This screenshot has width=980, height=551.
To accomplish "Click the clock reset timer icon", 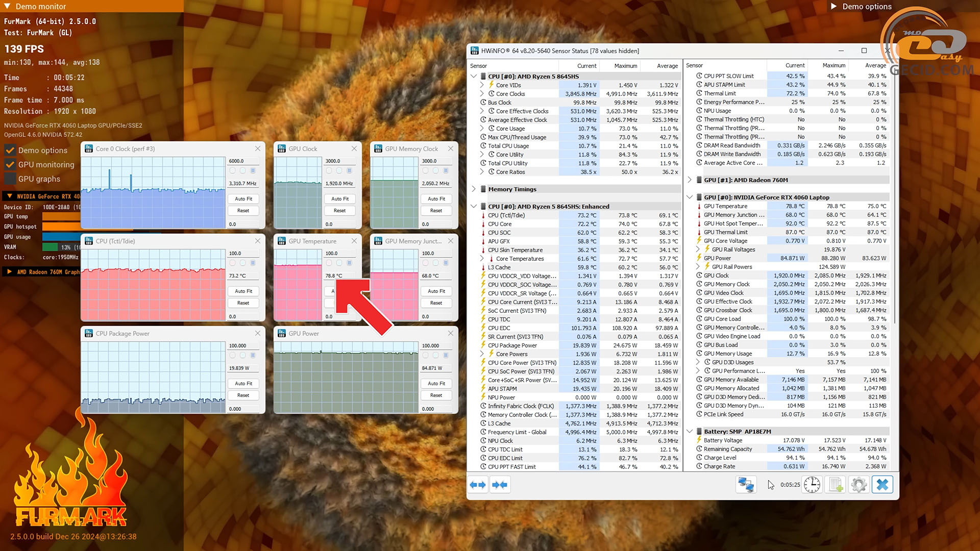I will tap(812, 485).
